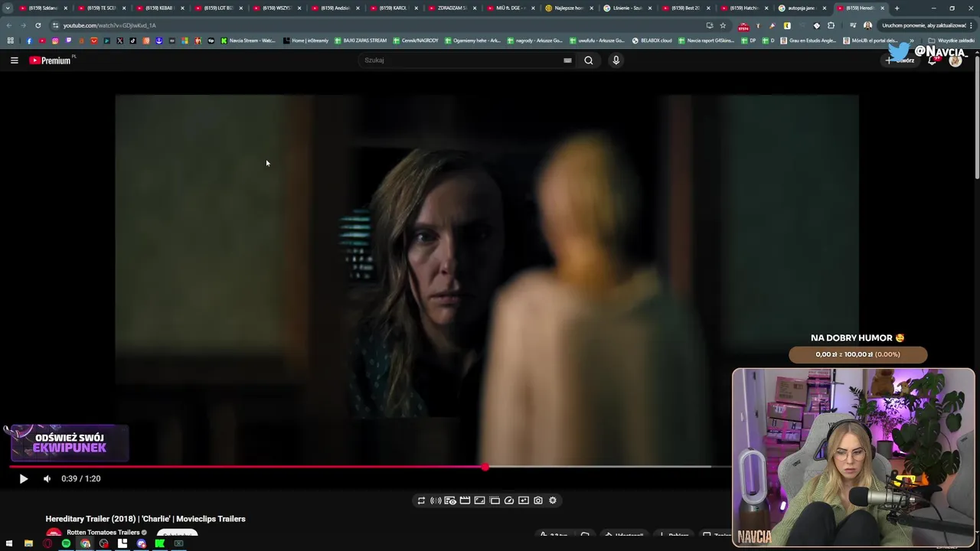Open the on-screen keyboard icon in search box
Viewport: 980px width, 551px height.
coord(567,60)
